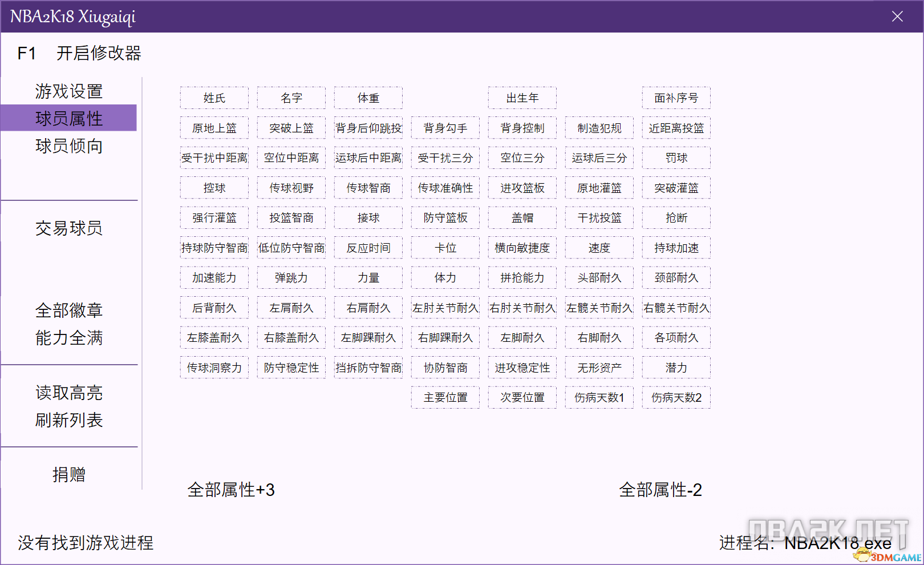The width and height of the screenshot is (924, 565).
Task: Pick the 强行灌篮 attribute box
Action: pos(214,218)
